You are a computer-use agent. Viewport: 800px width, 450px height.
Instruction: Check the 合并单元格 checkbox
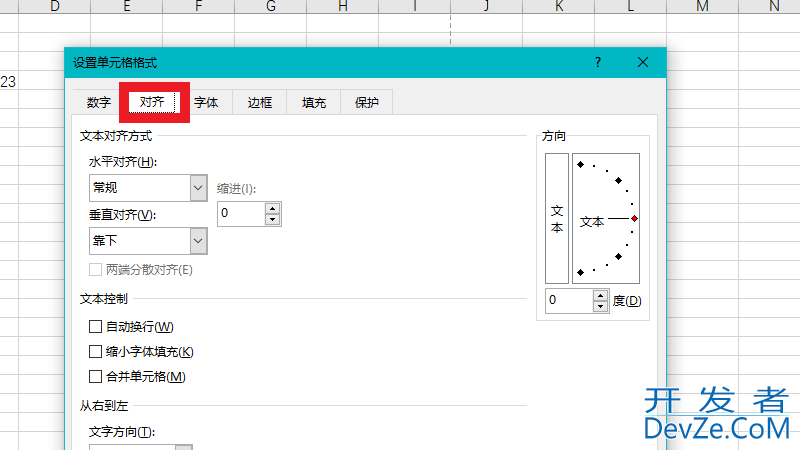[95, 377]
